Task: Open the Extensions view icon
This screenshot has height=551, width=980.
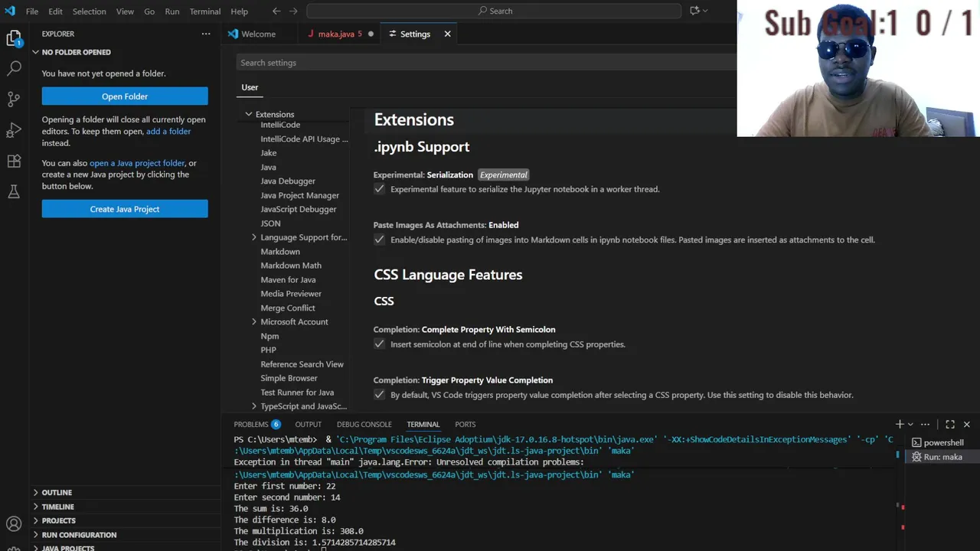Action: [14, 161]
